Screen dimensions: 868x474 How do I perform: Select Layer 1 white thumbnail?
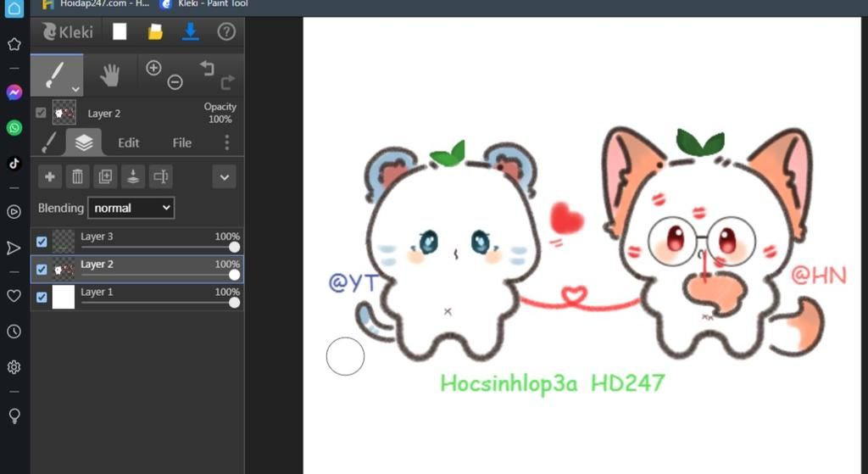click(63, 297)
